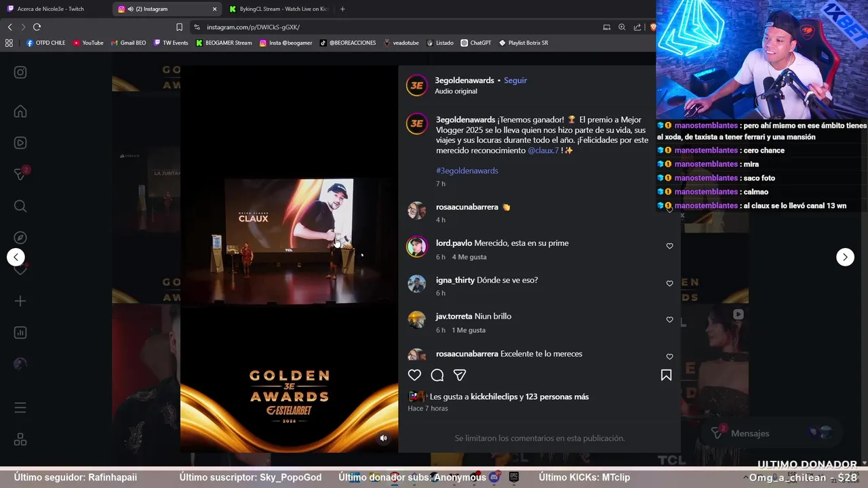This screenshot has height=488, width=868.
Task: Open the Instagram logo home icon in sidebar
Action: click(x=20, y=73)
